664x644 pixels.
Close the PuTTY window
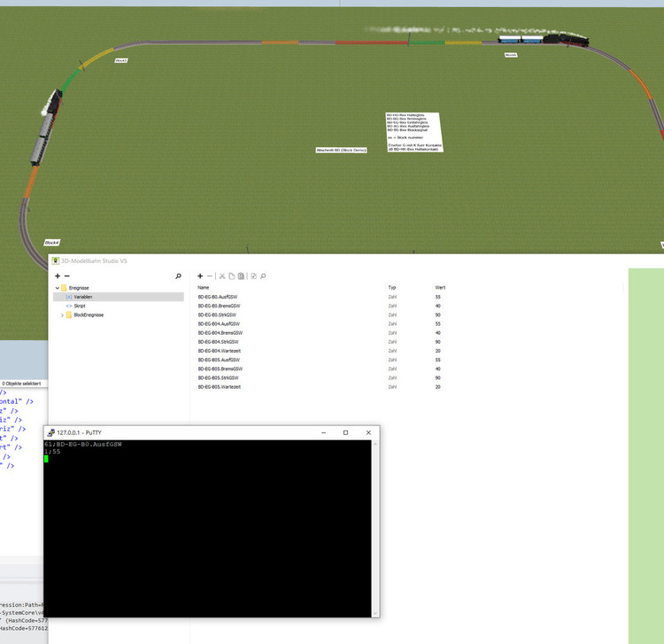tap(368, 432)
